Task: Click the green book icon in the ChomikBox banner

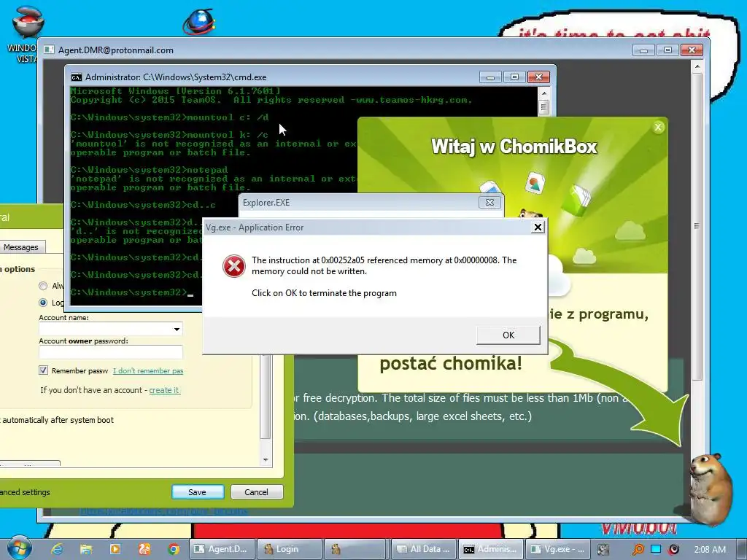Action: 576,200
